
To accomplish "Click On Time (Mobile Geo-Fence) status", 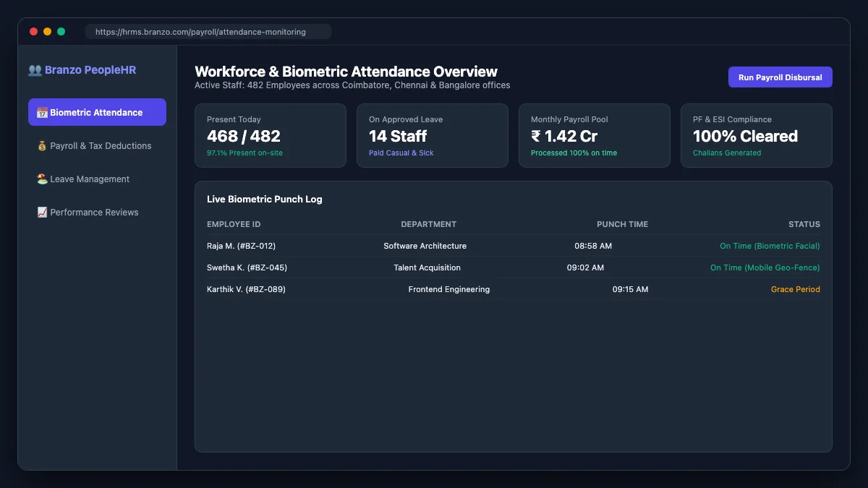I will coord(765,267).
